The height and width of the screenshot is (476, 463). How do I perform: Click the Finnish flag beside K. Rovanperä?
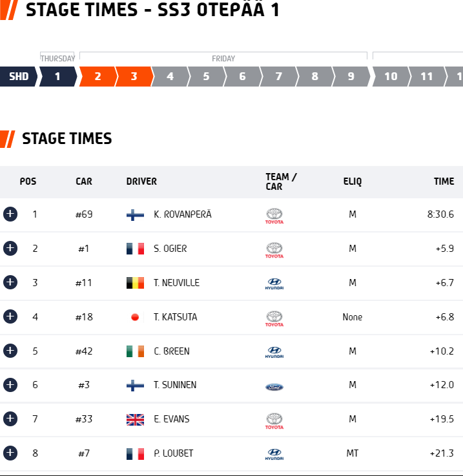click(x=135, y=214)
